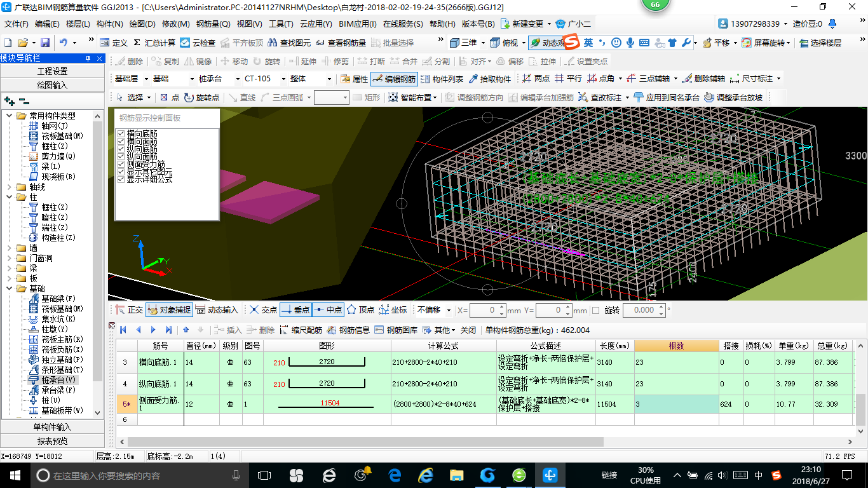Screen dimensions: 868x488
Task: Open the 文件(F) menu
Action: coord(17,24)
